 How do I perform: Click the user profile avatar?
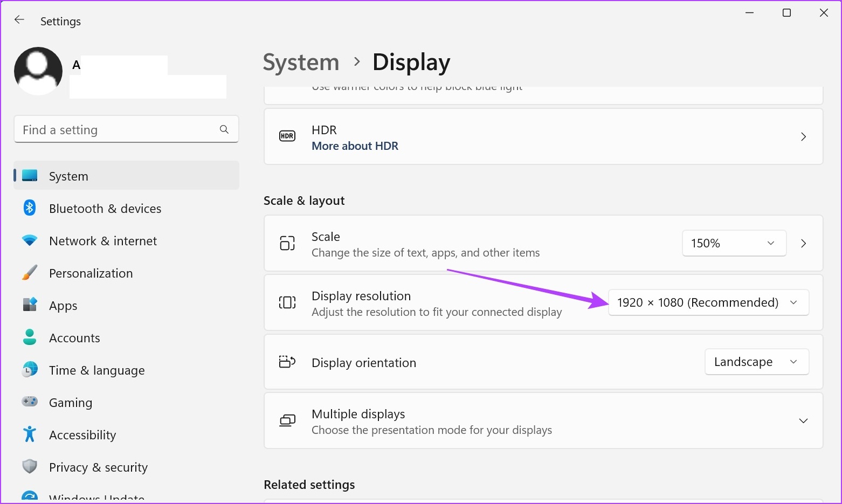38,71
